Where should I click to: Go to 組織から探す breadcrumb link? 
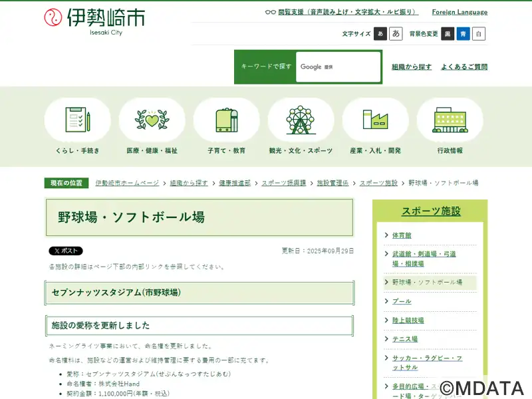point(189,183)
